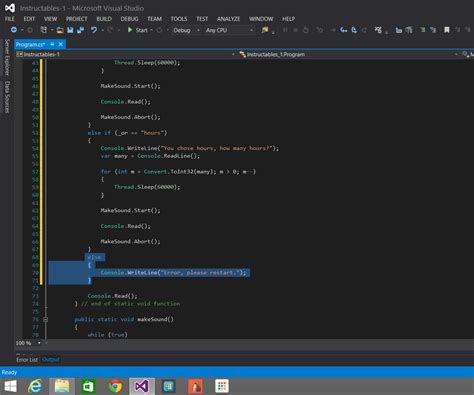Open the green Store app on taskbar
474x395 pixels.
[x=88, y=386]
